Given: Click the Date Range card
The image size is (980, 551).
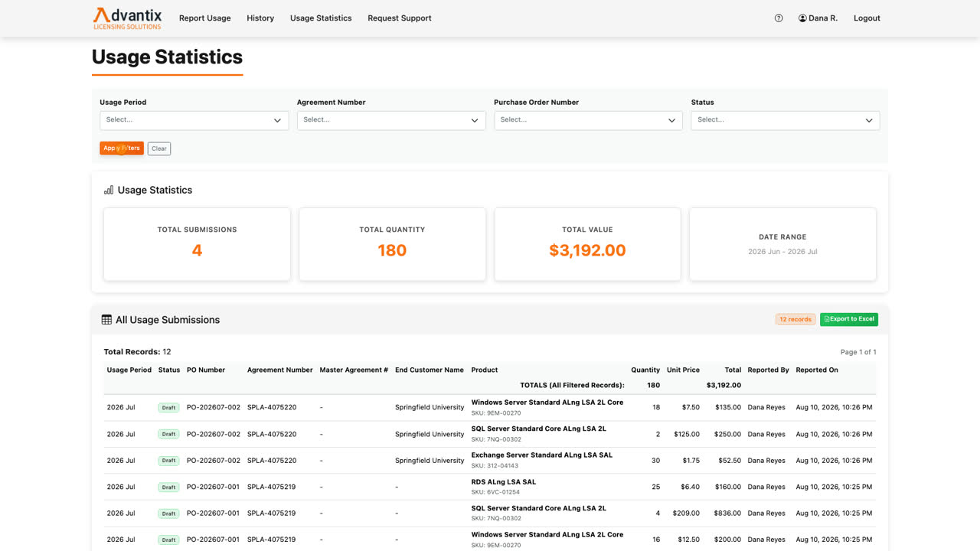Looking at the screenshot, I should point(782,244).
